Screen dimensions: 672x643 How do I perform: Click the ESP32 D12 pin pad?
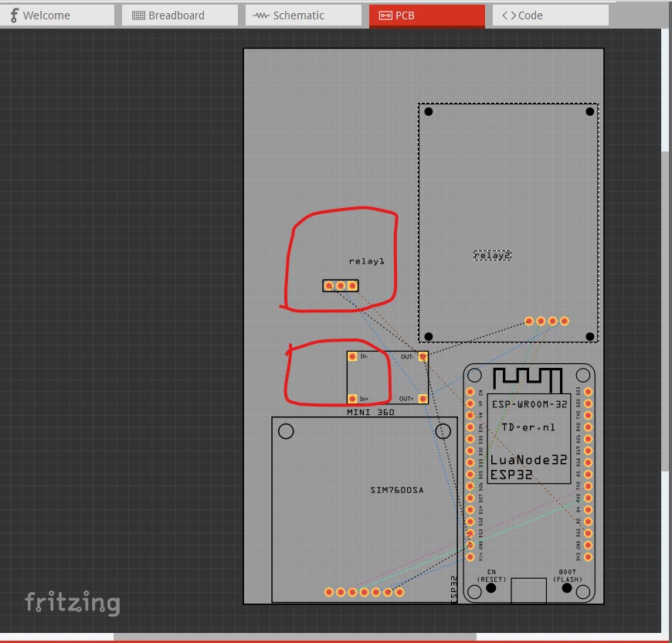470,522
